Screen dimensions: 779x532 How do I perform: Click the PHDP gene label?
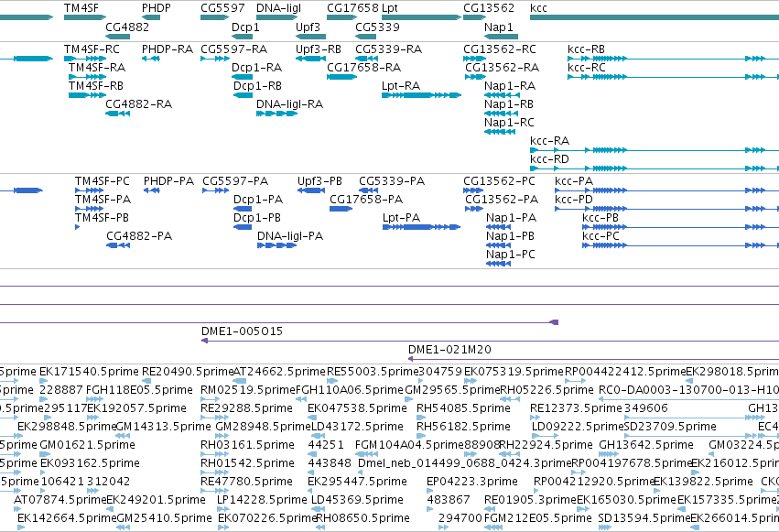[156, 8]
